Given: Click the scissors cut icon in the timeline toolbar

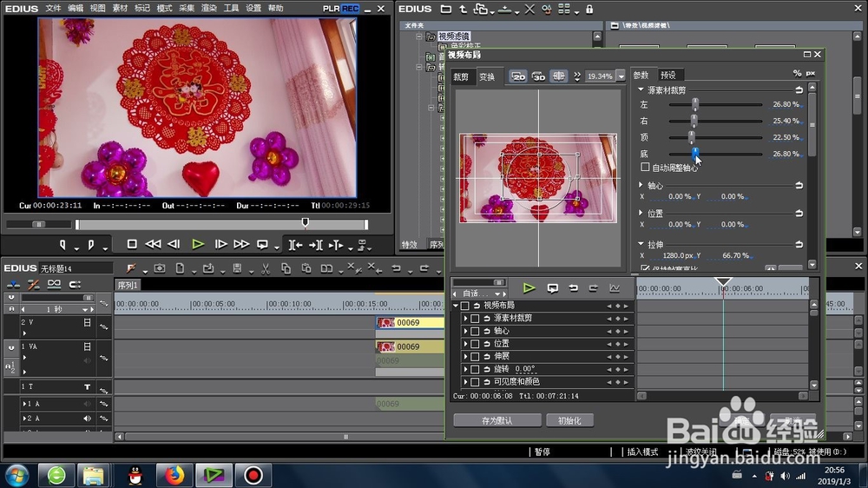Looking at the screenshot, I should point(266,268).
